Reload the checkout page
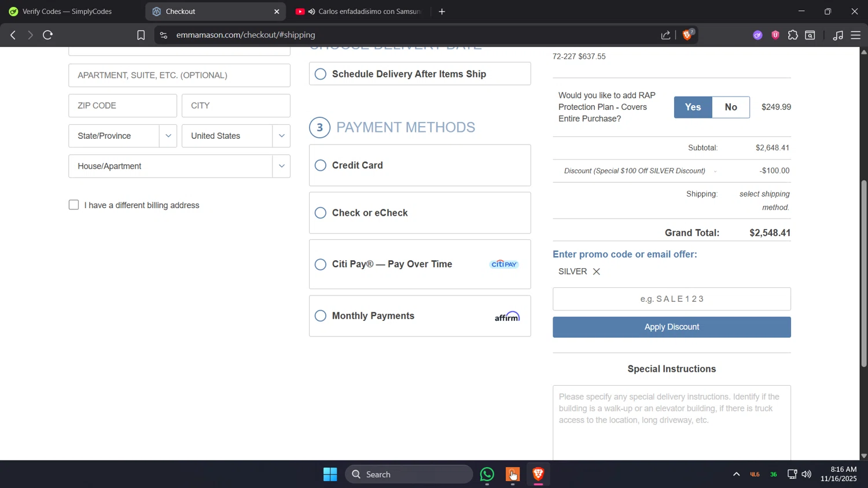The image size is (868, 488). pyautogui.click(x=48, y=35)
